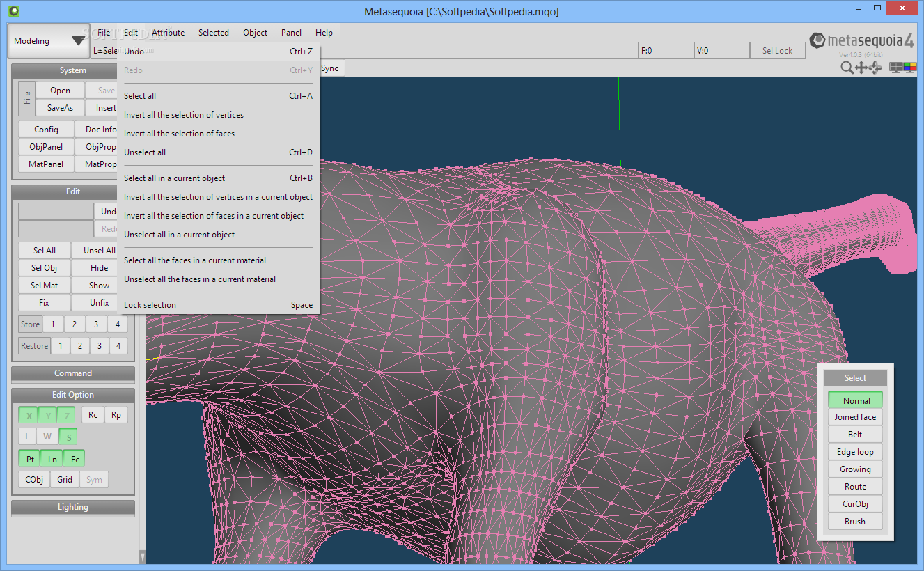Open the ObjPanel button
This screenshot has height=571, width=924.
(47, 147)
